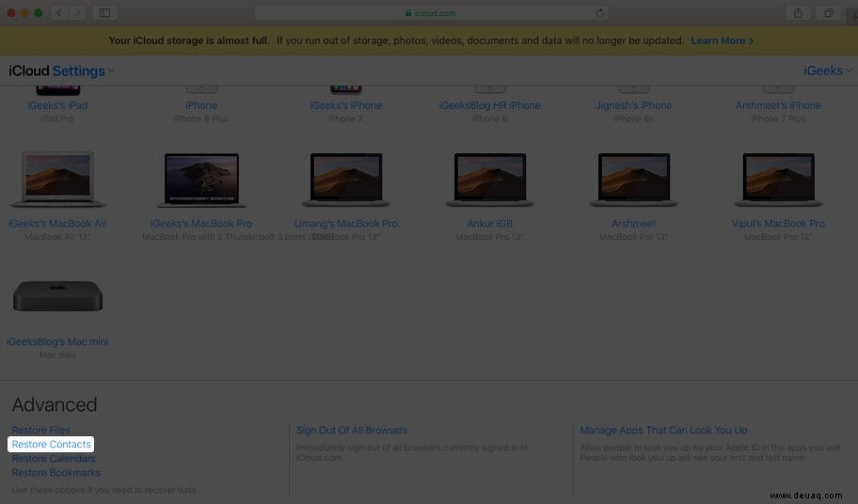The width and height of the screenshot is (858, 504).
Task: Click iGeeksBlog's Mac mini device image
Action: point(57,296)
